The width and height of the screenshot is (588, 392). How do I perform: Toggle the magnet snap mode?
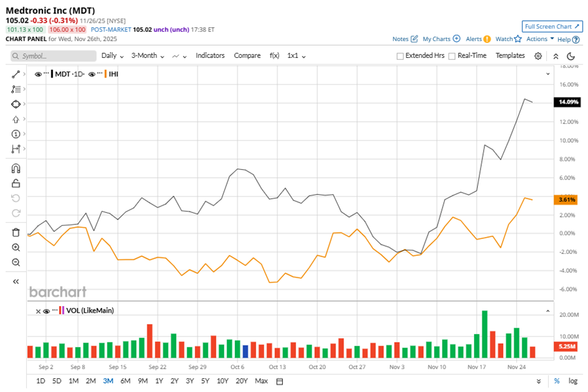pos(16,169)
